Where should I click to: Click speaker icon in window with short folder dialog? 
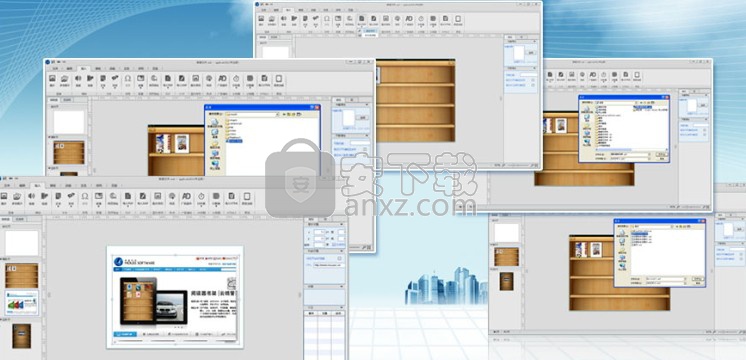78,78
